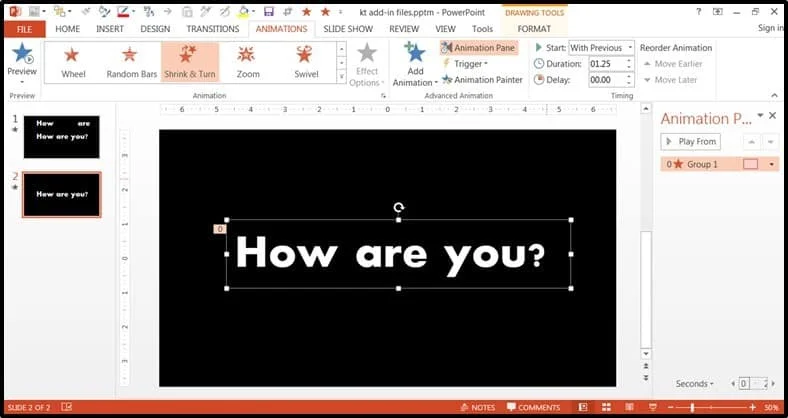Click the zoom slider handle
This screenshot has width=788, height=418.
tap(693, 407)
